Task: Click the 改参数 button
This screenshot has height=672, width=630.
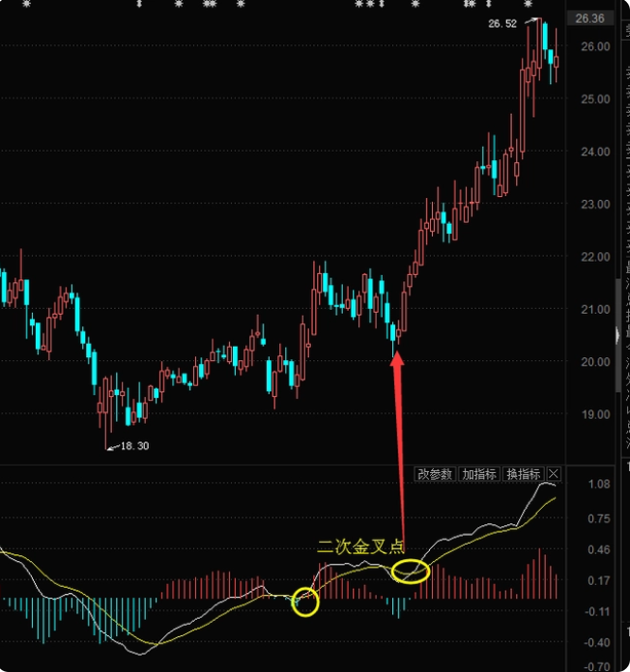Action: click(435, 474)
